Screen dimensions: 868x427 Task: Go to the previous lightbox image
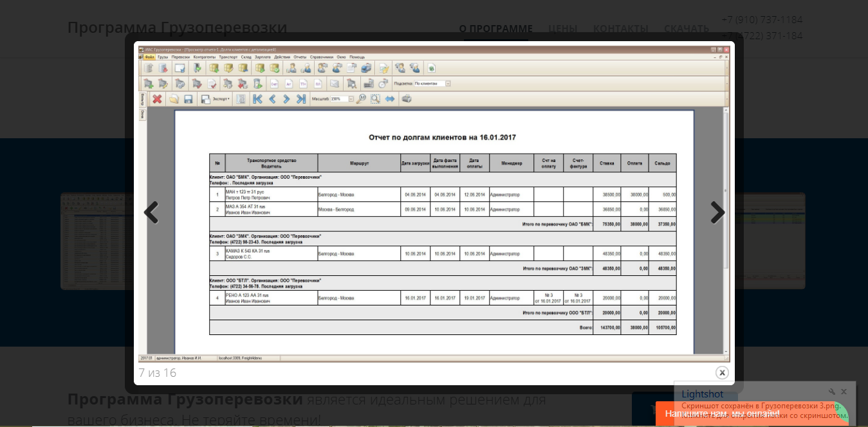(x=151, y=212)
